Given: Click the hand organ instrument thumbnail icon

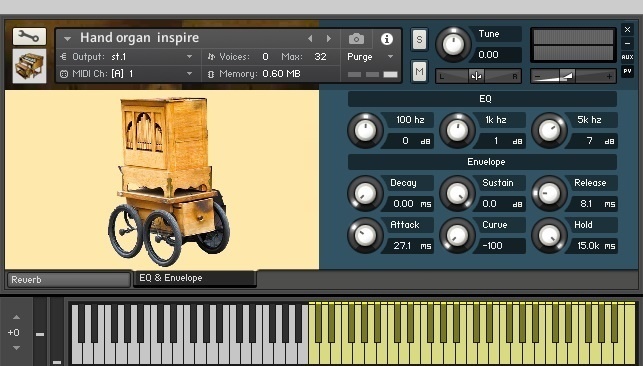Looking at the screenshot, I should [x=29, y=66].
